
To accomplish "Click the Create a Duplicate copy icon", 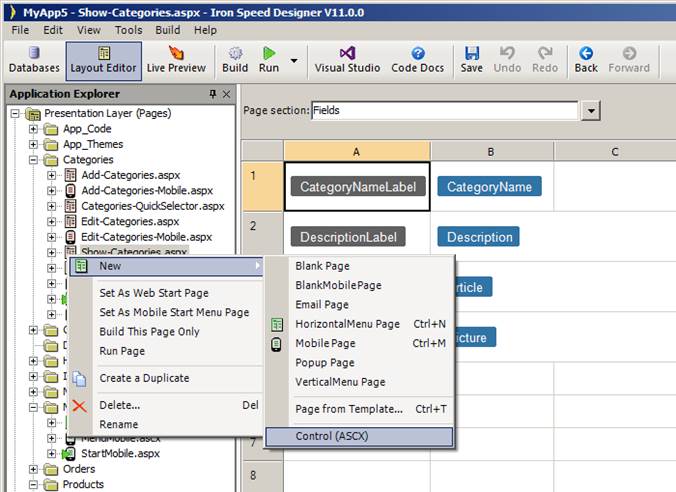I will pyautogui.click(x=79, y=379).
